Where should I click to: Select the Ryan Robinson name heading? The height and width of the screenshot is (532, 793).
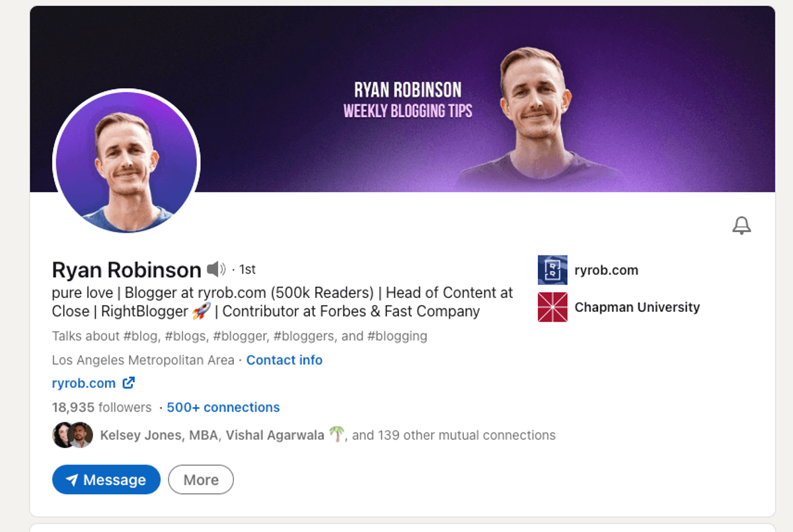tap(127, 270)
